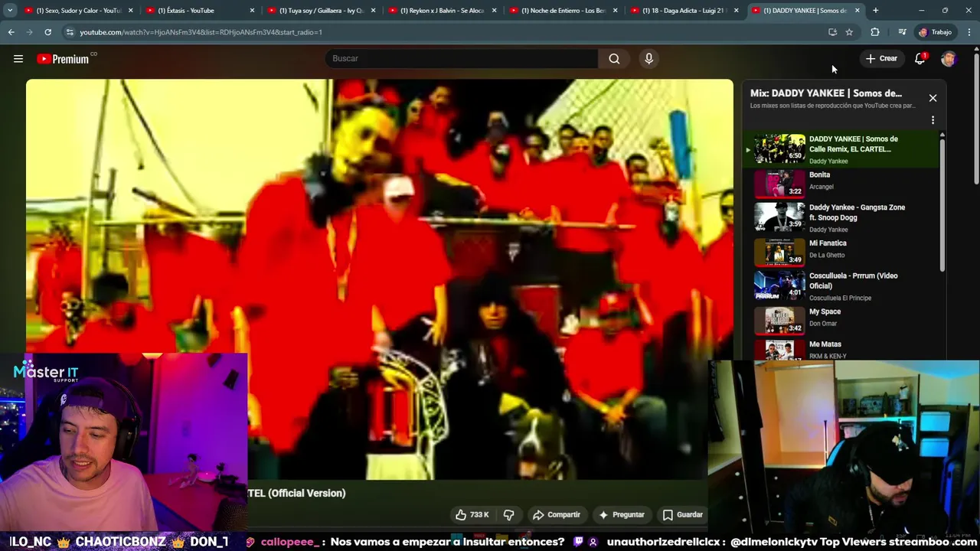Play Bonita by Arcangel from playlist
The image size is (980, 551).
(841, 183)
